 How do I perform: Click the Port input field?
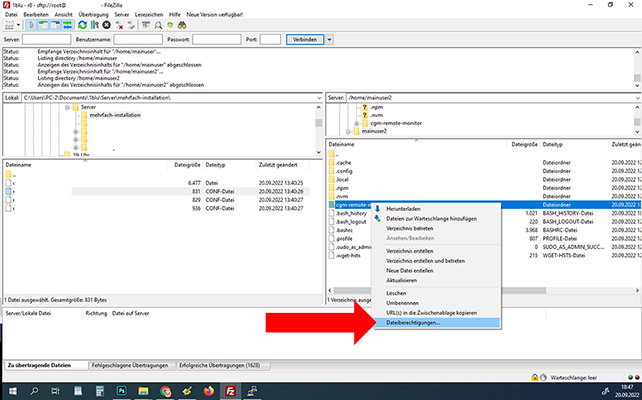coord(270,40)
